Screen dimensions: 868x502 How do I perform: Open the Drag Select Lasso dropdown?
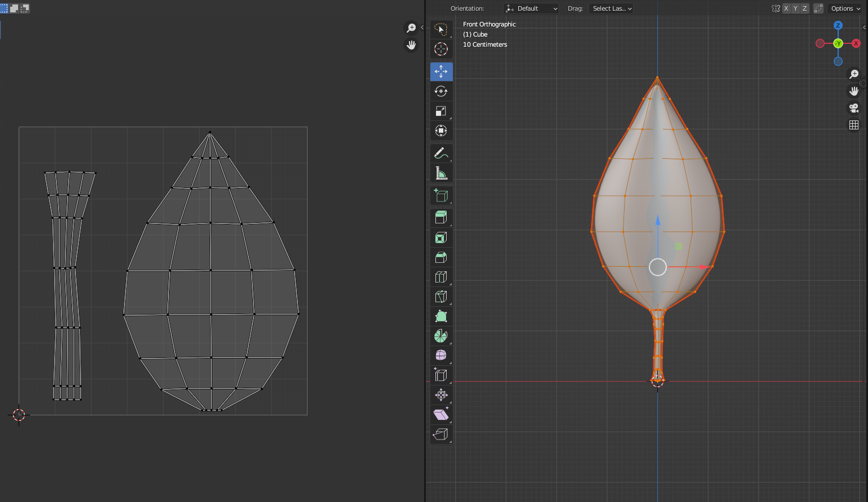[x=611, y=8]
